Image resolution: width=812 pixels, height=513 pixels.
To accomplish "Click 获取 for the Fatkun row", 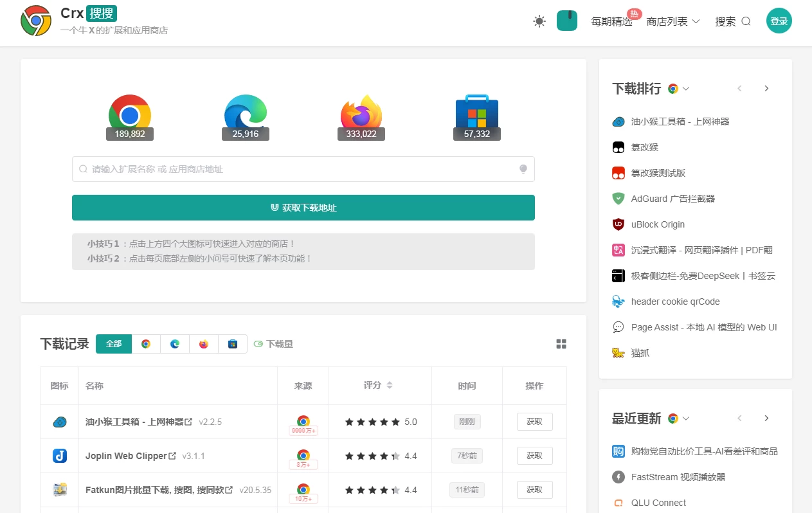I will pyautogui.click(x=535, y=490).
